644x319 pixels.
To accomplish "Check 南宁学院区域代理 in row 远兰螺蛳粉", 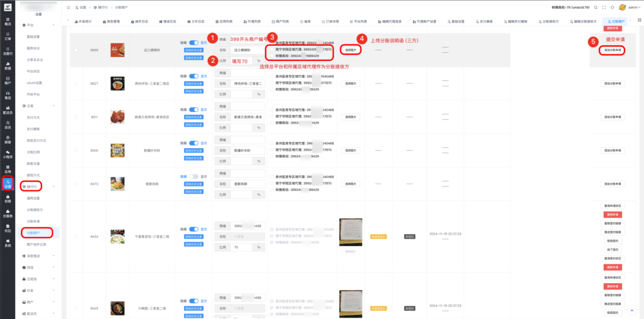I will 272,49.
